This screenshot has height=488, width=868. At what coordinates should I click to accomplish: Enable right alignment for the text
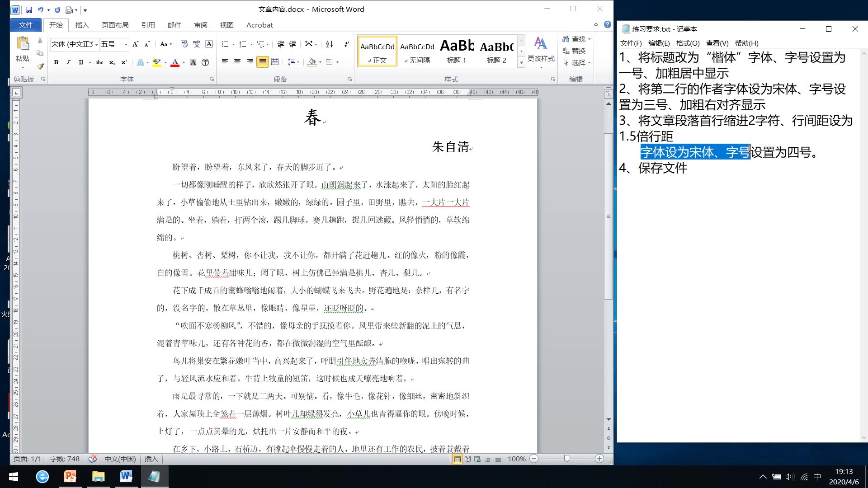pos(250,62)
